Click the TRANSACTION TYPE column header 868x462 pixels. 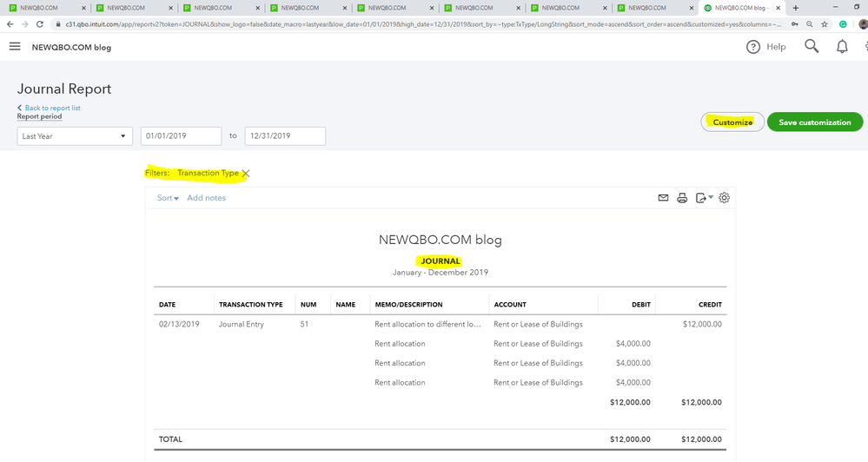point(251,304)
